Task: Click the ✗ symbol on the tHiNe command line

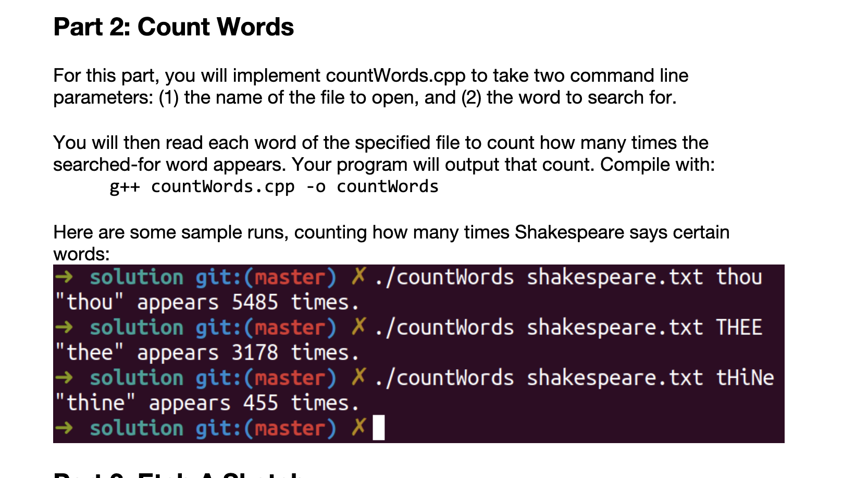Action: pos(357,377)
